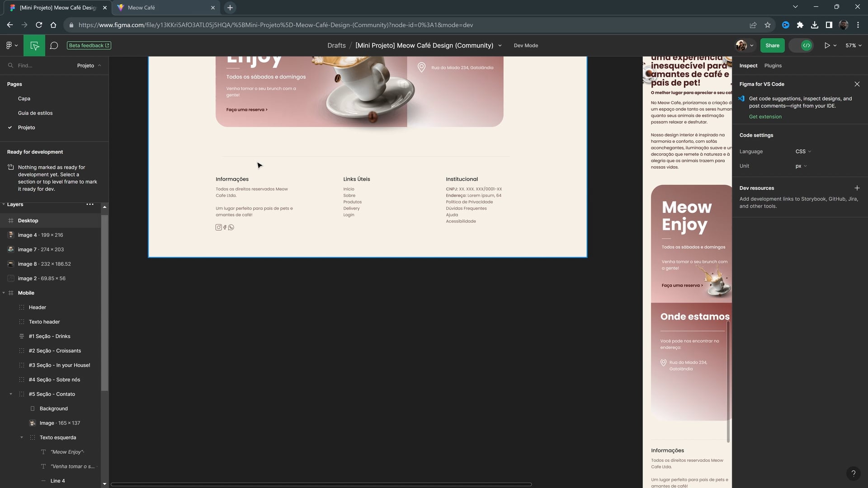The height and width of the screenshot is (488, 868).
Task: Collapse the #5 Seção - Contato layer
Action: (x=11, y=394)
